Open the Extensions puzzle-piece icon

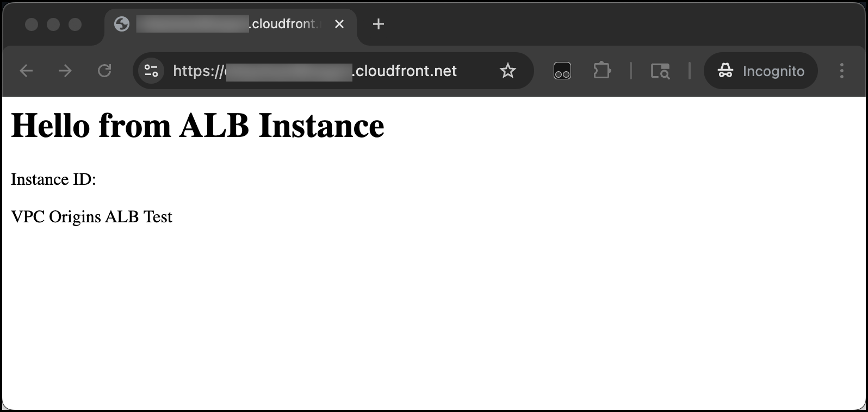(x=602, y=71)
